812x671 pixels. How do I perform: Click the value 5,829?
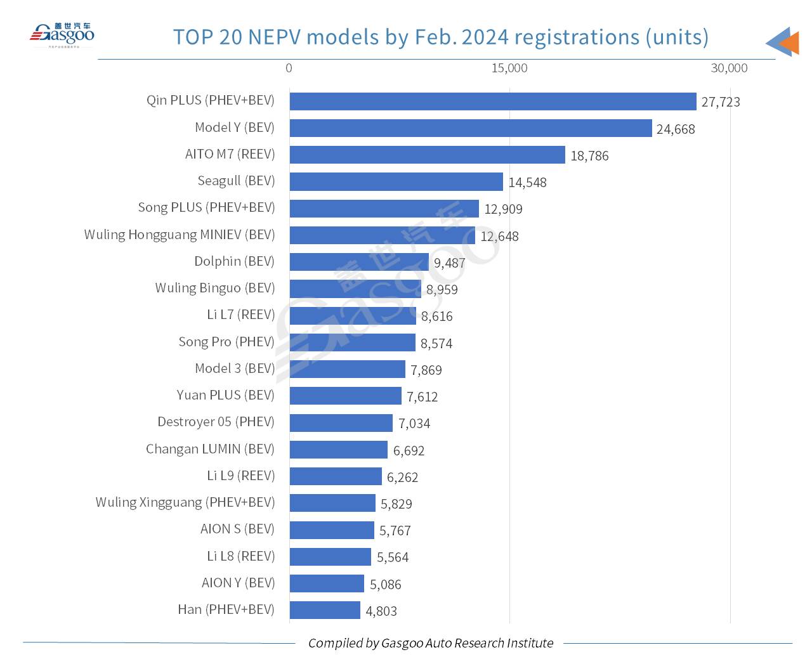396,504
